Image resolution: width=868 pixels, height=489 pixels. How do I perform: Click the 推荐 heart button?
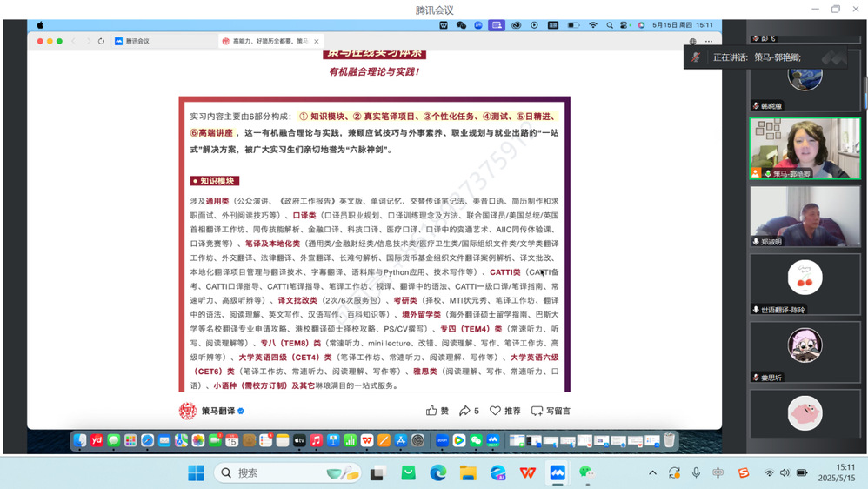[504, 411]
